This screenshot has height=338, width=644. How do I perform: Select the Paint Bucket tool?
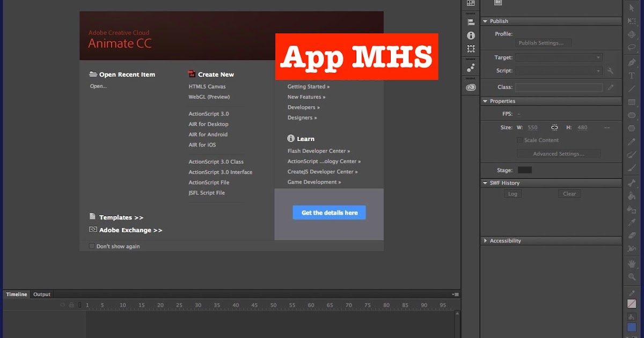tap(632, 196)
